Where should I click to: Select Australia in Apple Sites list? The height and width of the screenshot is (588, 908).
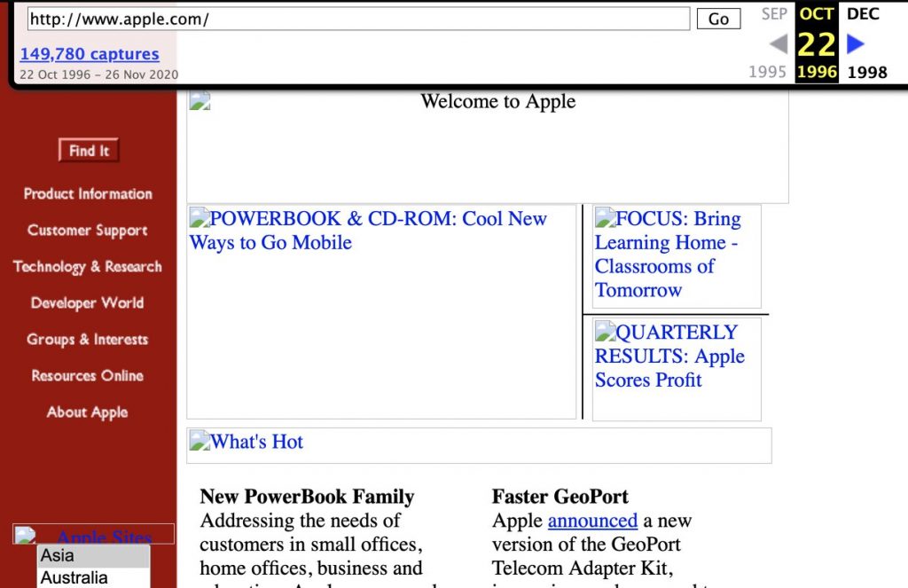(93, 577)
